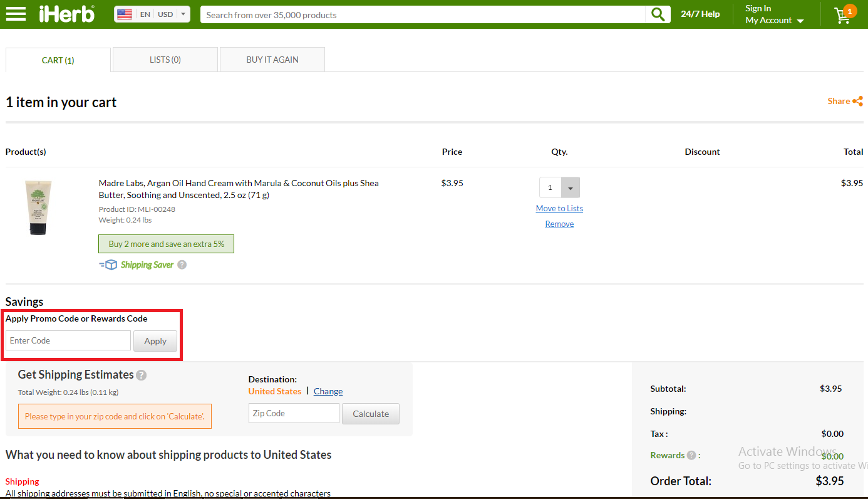Click the Order Total amount $3.95
This screenshot has height=499, width=868.
830,481
